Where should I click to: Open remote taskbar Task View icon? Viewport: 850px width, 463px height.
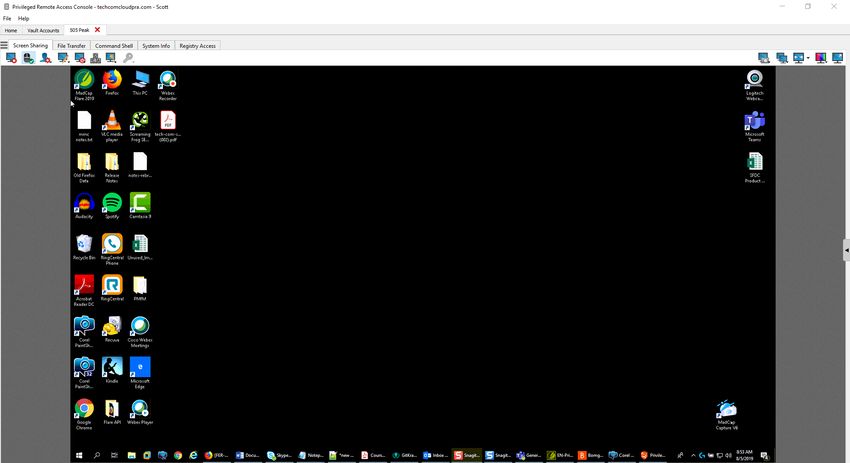click(x=114, y=455)
